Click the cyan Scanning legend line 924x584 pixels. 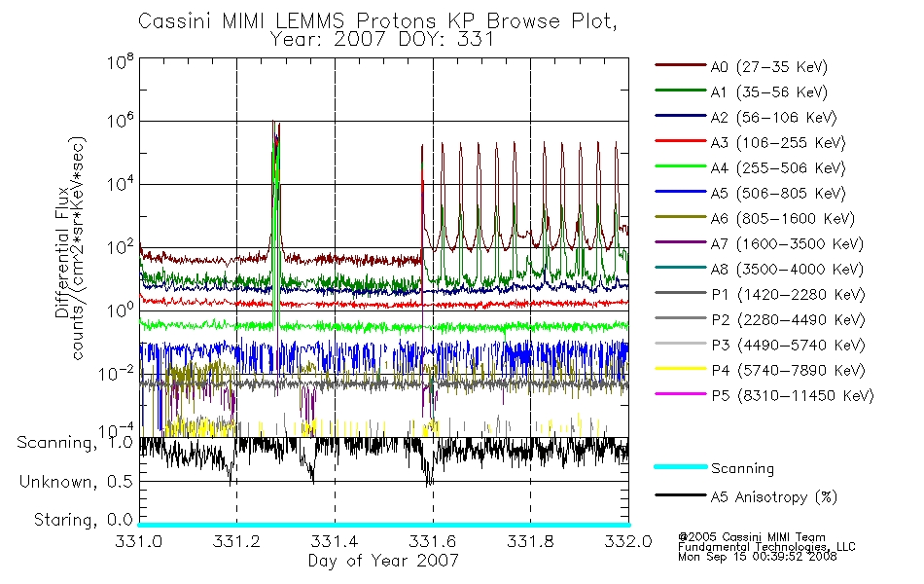pyautogui.click(x=680, y=466)
